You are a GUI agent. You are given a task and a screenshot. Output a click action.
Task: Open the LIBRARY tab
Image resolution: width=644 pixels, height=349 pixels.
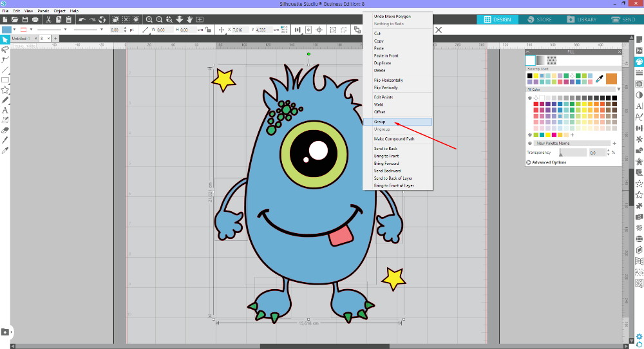582,19
